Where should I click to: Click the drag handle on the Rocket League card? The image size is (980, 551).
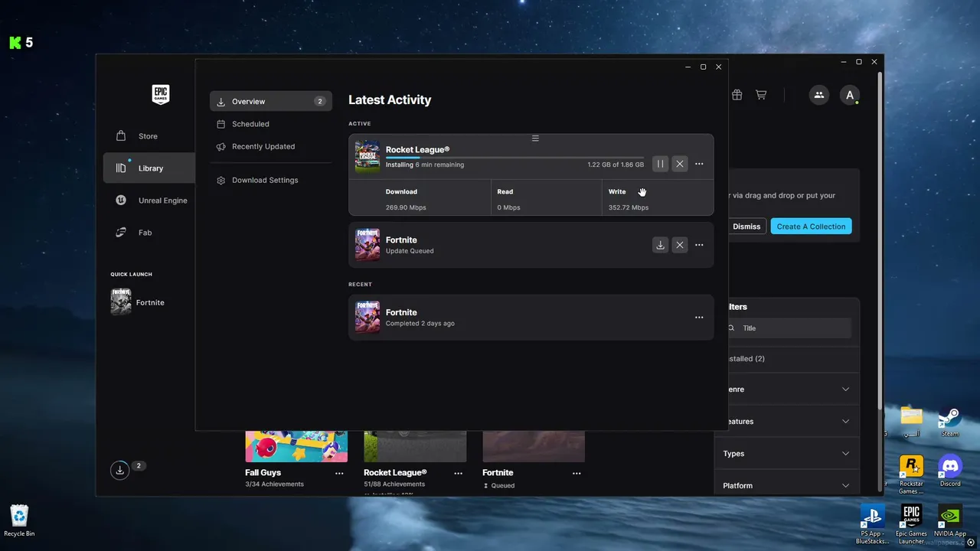(535, 139)
